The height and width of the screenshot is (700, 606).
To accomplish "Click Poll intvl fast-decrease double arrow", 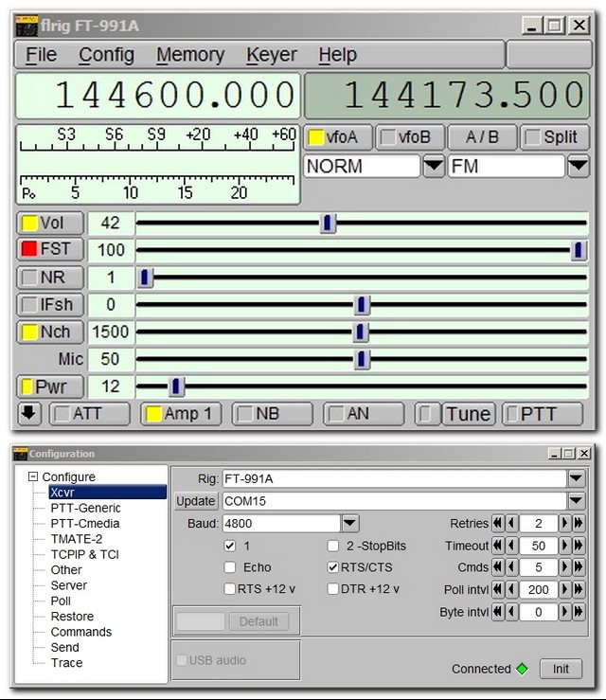I will click(498, 590).
